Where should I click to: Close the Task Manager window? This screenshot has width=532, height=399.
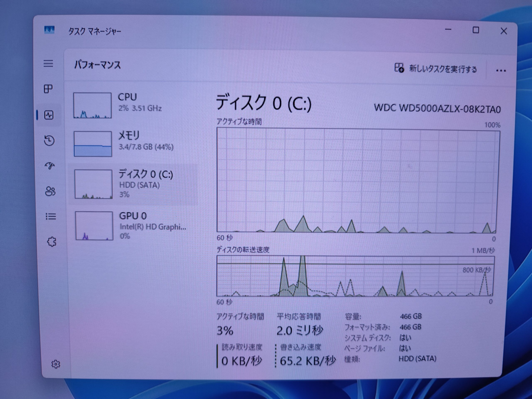point(504,31)
